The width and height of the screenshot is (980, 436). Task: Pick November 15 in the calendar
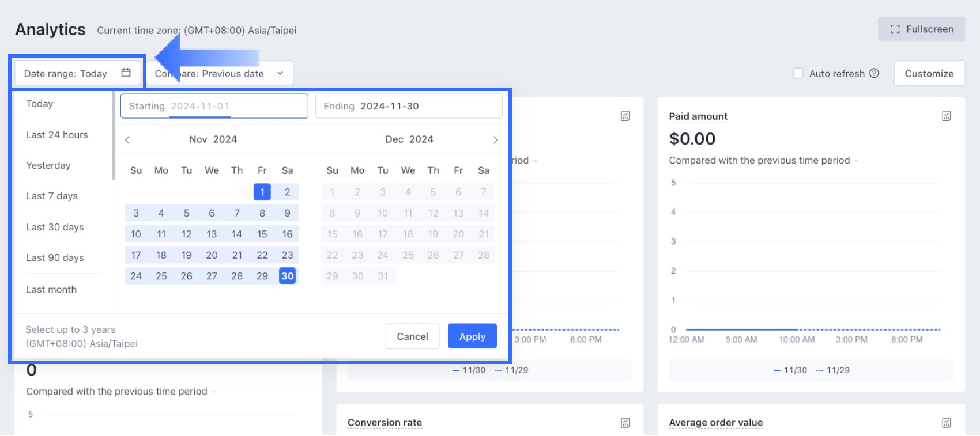tap(262, 234)
